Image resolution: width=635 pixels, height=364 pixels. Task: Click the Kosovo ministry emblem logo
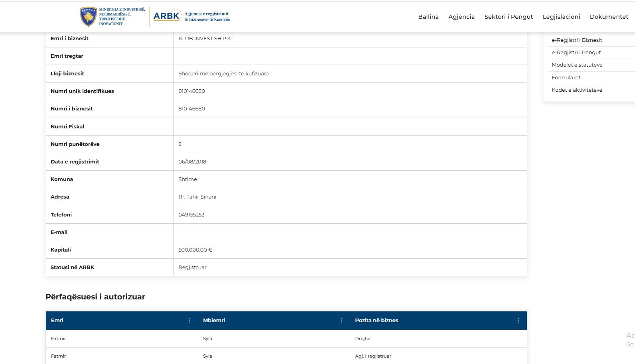88,17
